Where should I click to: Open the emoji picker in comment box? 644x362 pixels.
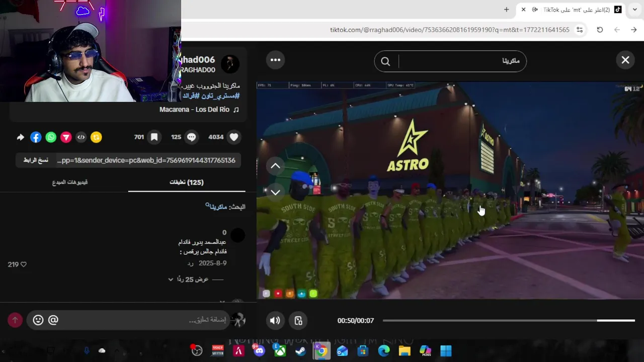[x=38, y=320]
